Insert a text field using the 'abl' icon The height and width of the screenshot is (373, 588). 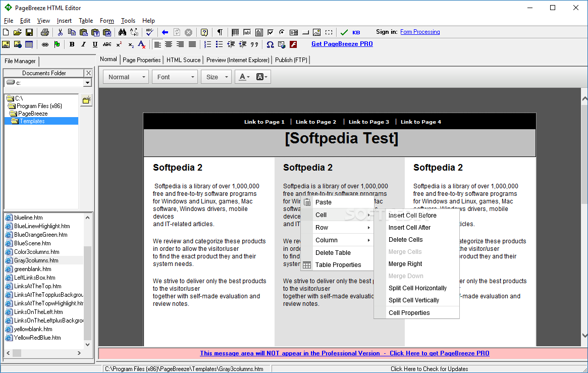tap(247, 32)
